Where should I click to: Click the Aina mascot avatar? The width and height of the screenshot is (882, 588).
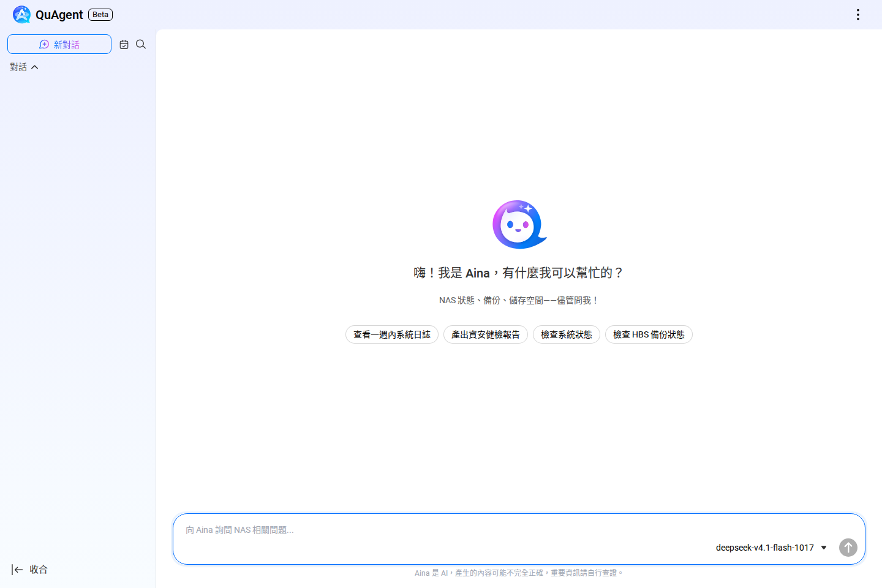[519, 224]
